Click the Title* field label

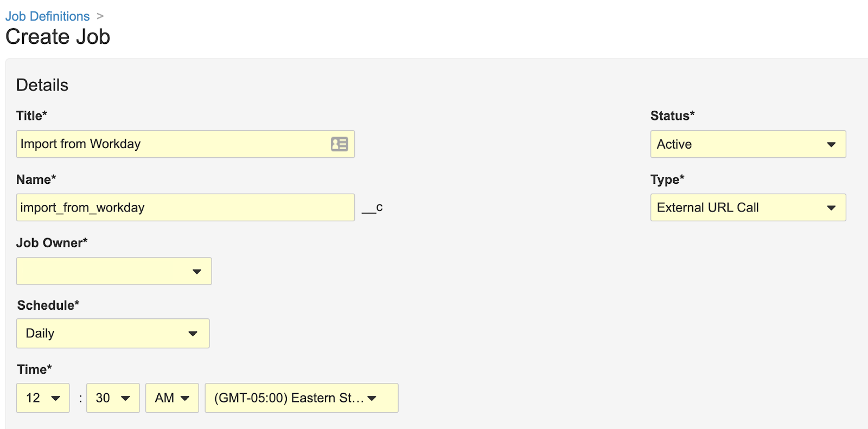31,116
